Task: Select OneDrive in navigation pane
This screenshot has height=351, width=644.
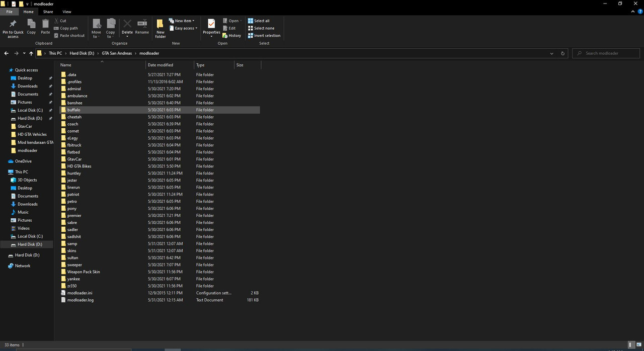Action: click(x=23, y=161)
